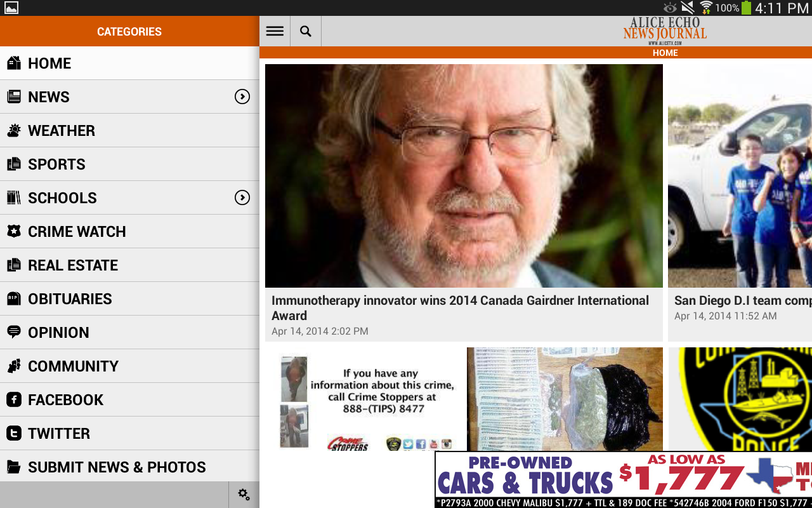Open the TWITTER menu entry
Image resolution: width=812 pixels, height=508 pixels.
click(x=129, y=433)
